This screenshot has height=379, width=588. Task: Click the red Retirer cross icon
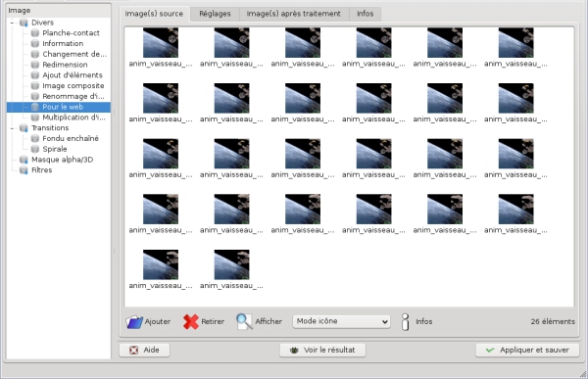pos(191,321)
